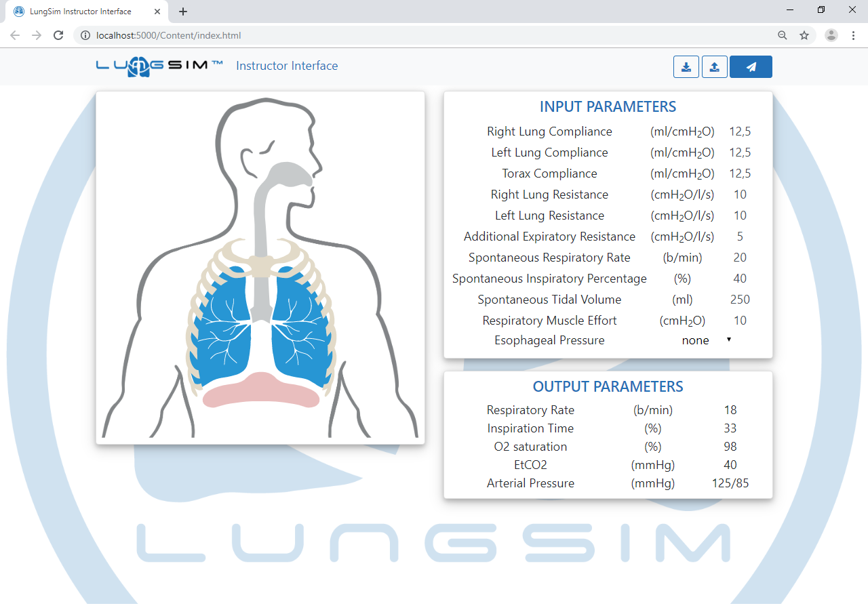The width and height of the screenshot is (868, 610).
Task: Click the Spontaneous Tidal Volume label
Action: tap(549, 300)
